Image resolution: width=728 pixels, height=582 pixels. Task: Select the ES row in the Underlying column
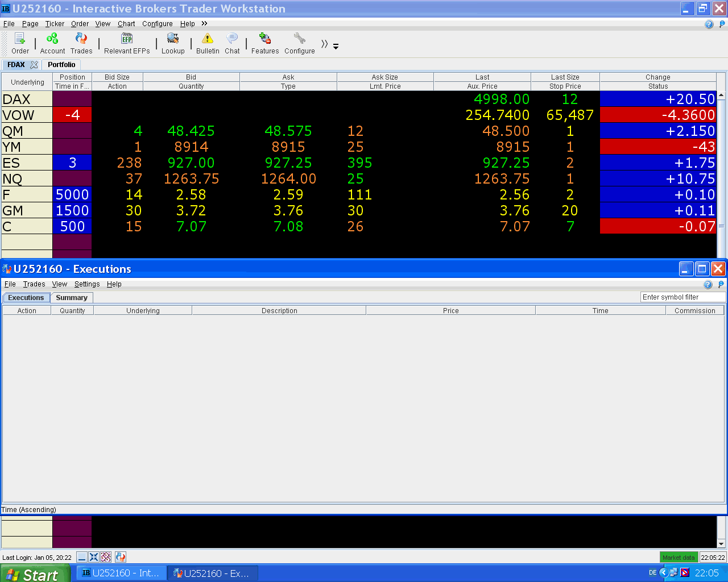pos(27,163)
